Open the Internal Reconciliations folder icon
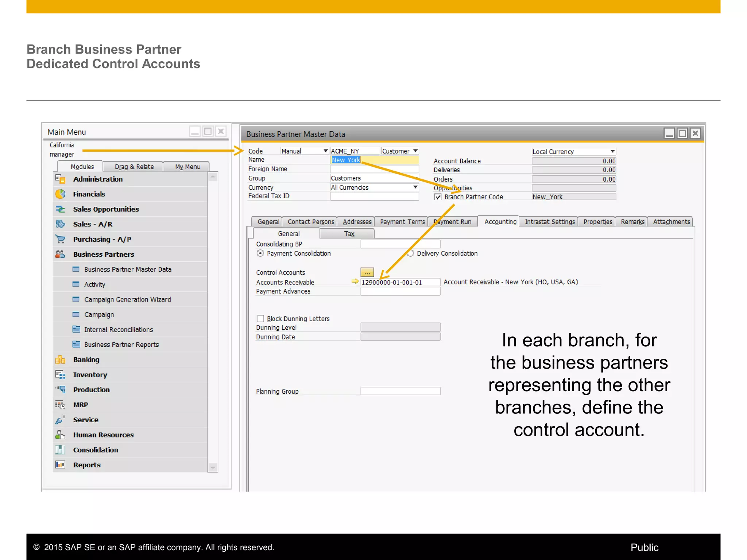This screenshot has height=560, width=747. [x=76, y=329]
